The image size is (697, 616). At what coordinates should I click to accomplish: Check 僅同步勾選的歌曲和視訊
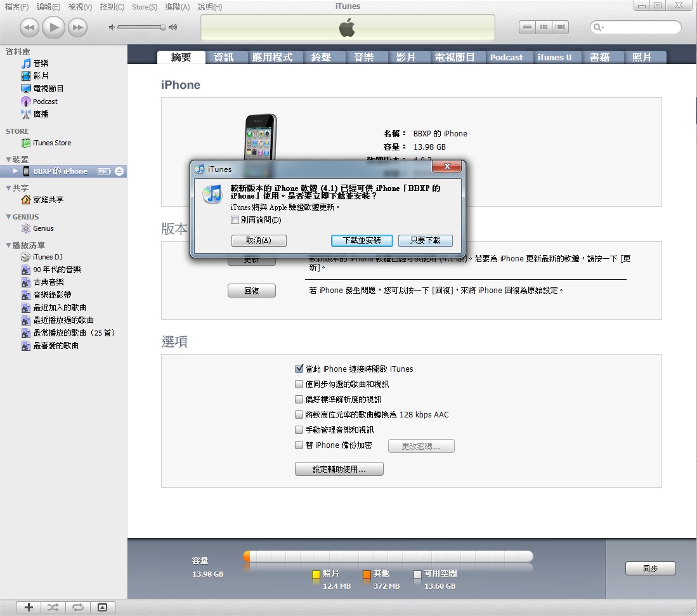pyautogui.click(x=299, y=384)
